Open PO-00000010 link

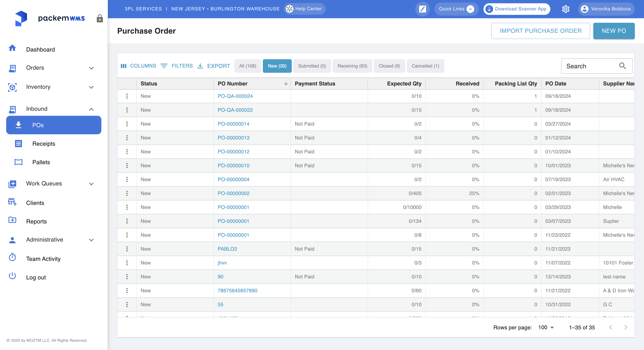(233, 166)
